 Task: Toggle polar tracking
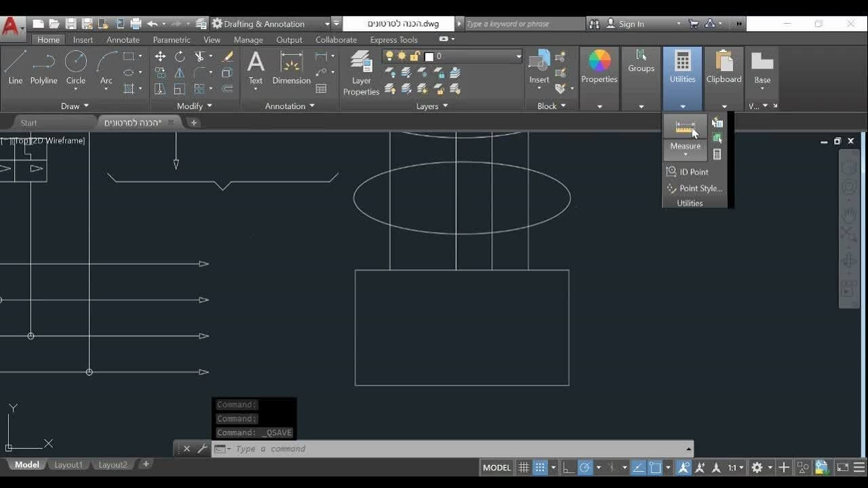coord(585,468)
